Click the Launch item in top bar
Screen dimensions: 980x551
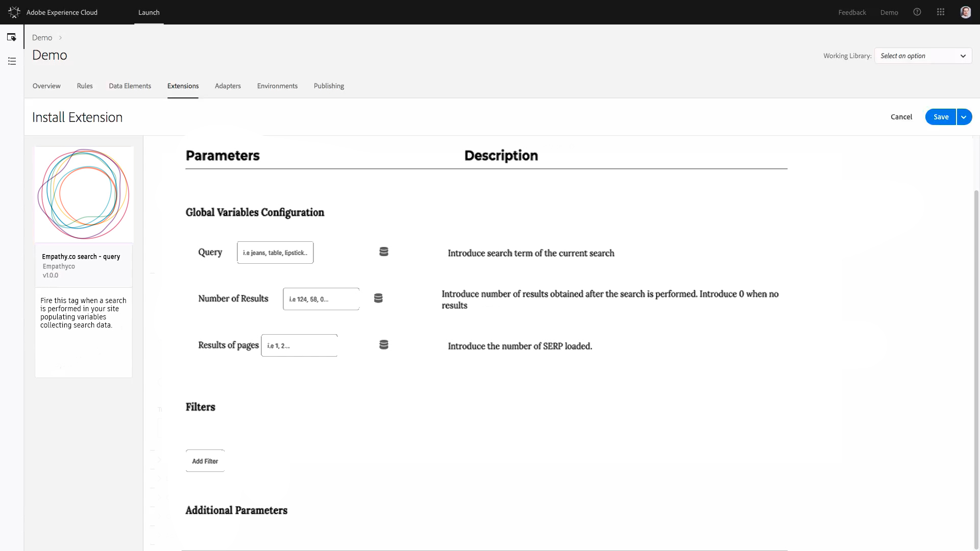[x=149, y=12]
